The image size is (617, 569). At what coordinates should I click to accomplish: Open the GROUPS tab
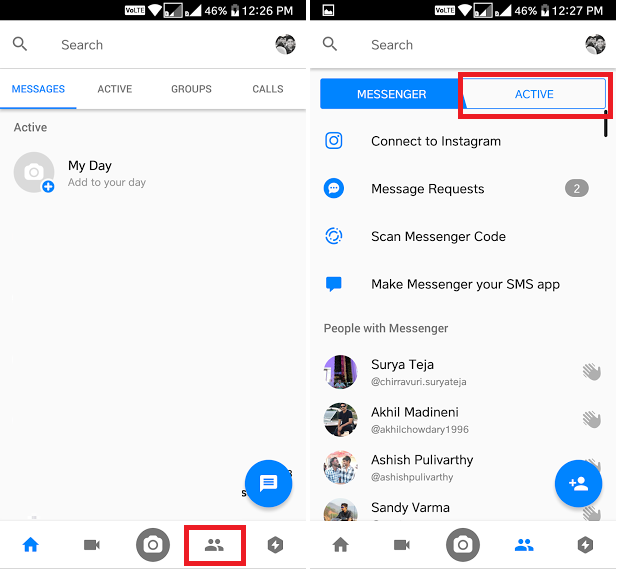pyautogui.click(x=191, y=89)
